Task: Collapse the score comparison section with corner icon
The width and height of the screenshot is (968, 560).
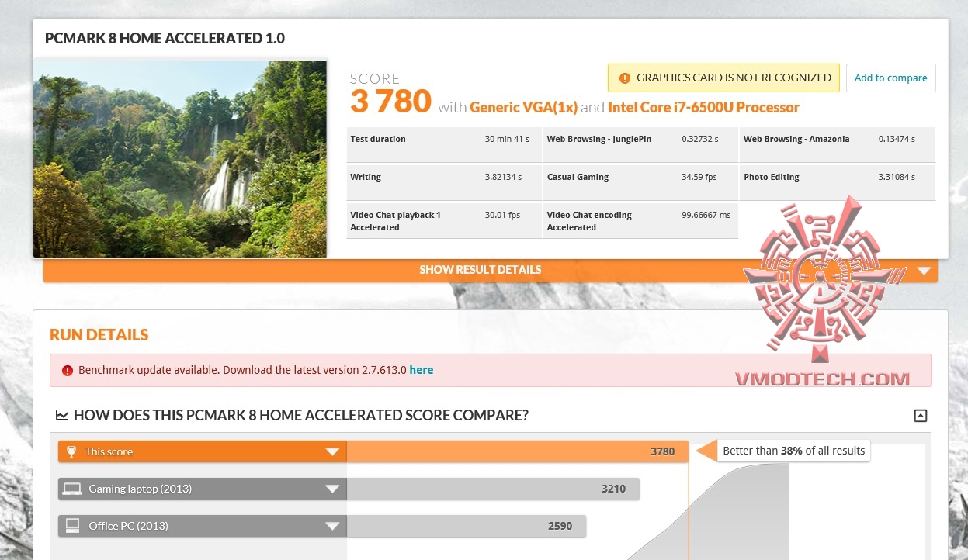Action: point(921,416)
